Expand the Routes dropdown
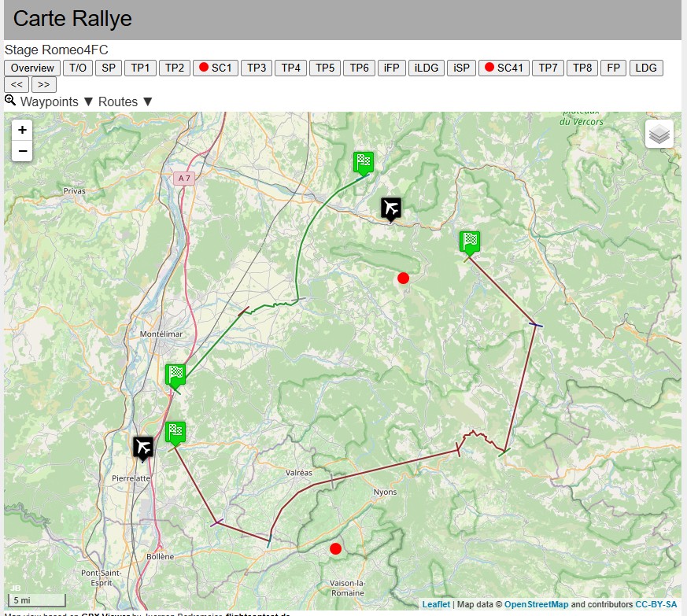Viewport: 687px width, 616px height. pyautogui.click(x=125, y=101)
